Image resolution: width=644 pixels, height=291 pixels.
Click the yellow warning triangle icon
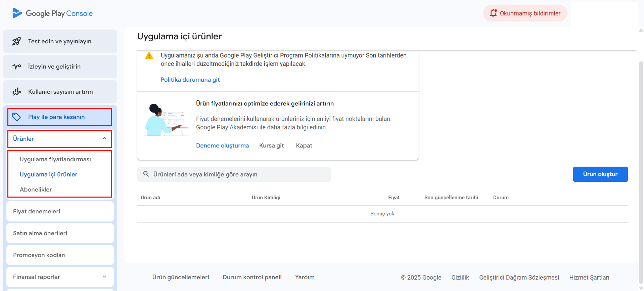coord(149,56)
